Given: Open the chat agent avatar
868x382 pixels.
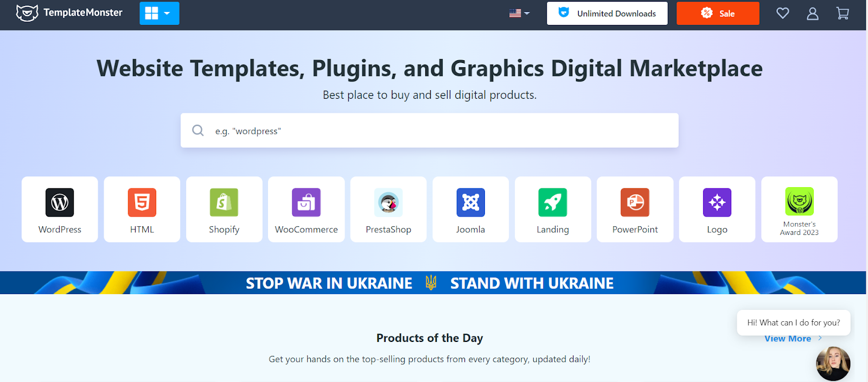Looking at the screenshot, I should (x=833, y=364).
